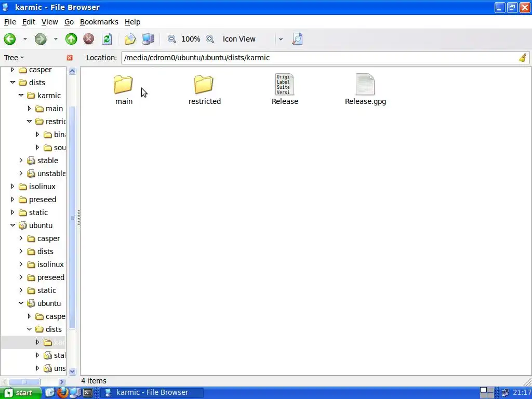Image resolution: width=532 pixels, height=399 pixels.
Task: Select the Release.gpg file icon
Action: click(365, 85)
